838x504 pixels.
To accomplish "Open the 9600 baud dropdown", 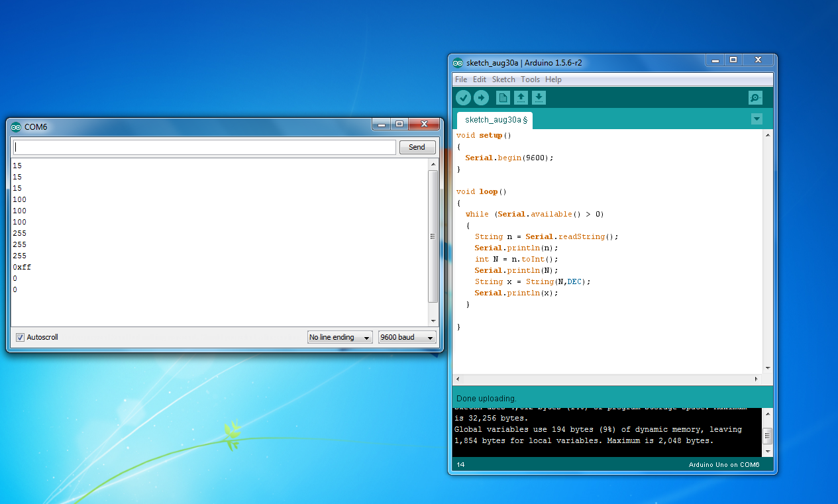I will tap(407, 337).
